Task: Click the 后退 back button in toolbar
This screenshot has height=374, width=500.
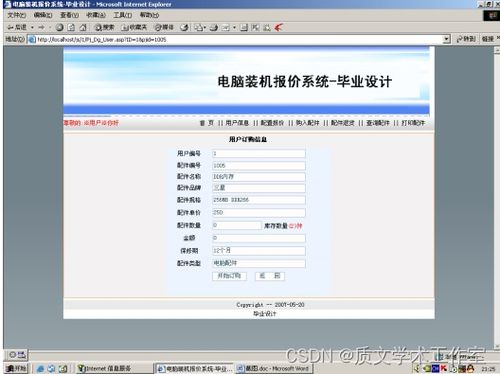Action: 17,27
